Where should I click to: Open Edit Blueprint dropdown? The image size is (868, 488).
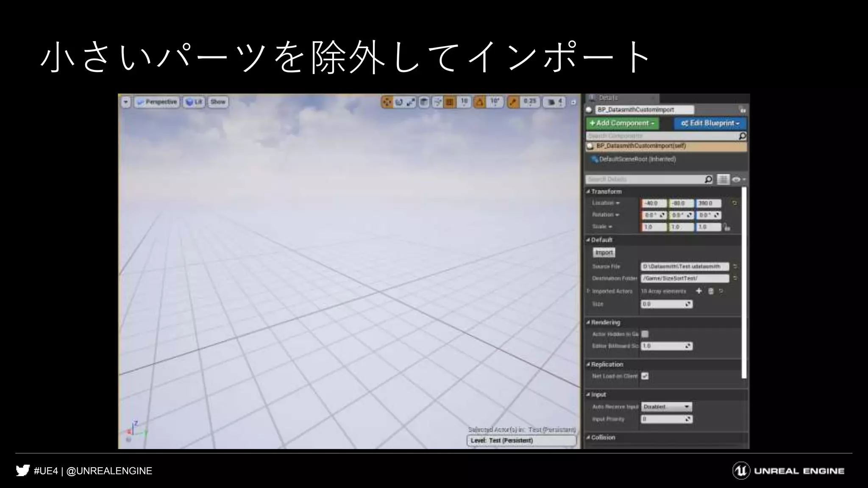tap(710, 123)
